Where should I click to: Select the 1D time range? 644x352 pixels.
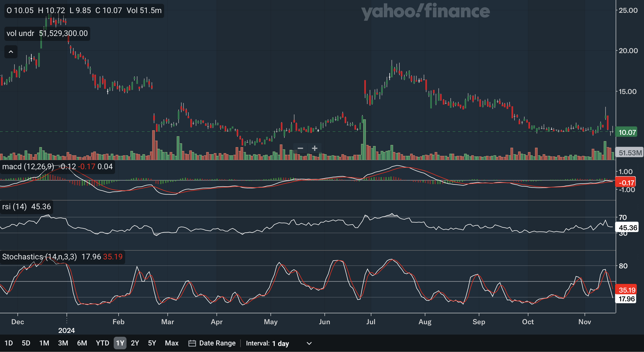[x=9, y=343]
